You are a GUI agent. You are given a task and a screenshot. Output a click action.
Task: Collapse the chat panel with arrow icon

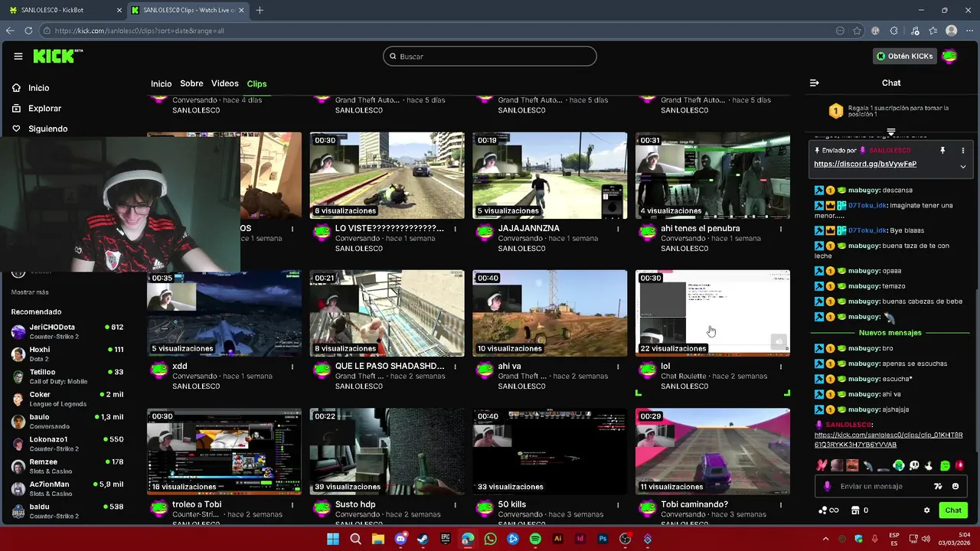[x=814, y=83]
